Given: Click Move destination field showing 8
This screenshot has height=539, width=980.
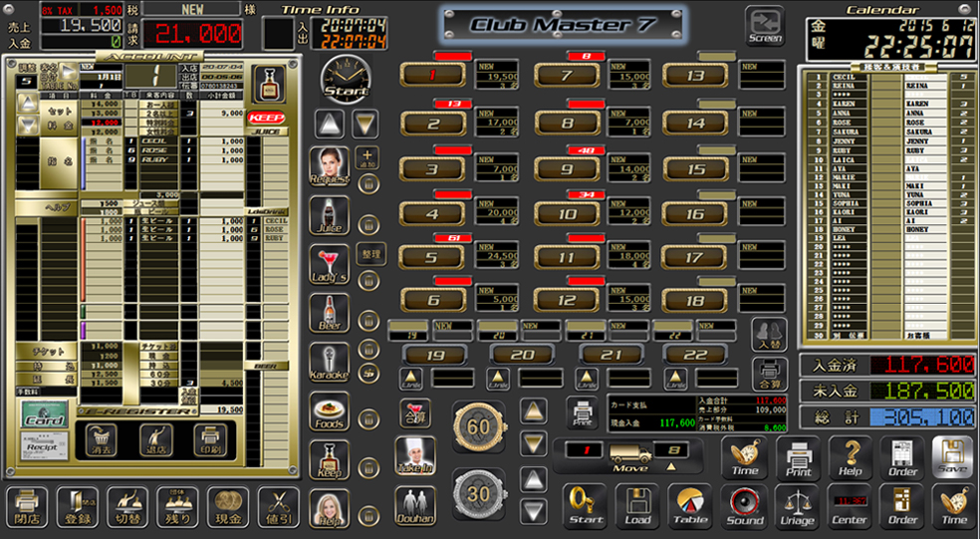Looking at the screenshot, I should point(672,450).
